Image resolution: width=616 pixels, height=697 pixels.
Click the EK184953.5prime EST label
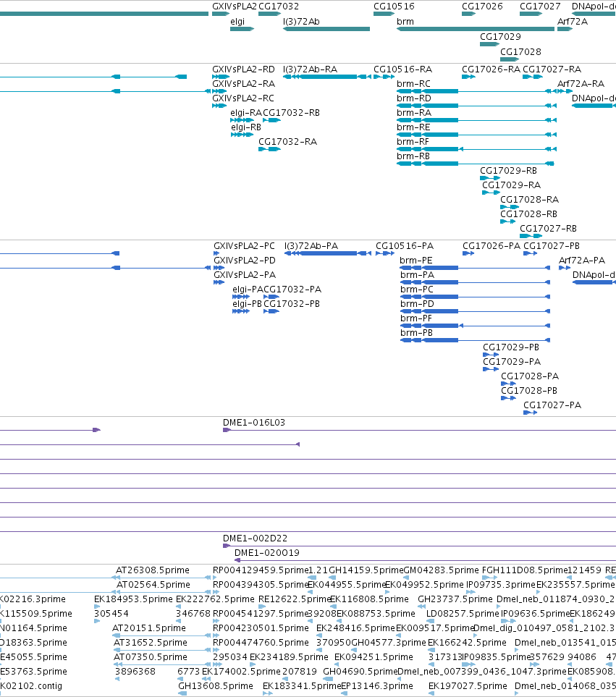tap(133, 599)
